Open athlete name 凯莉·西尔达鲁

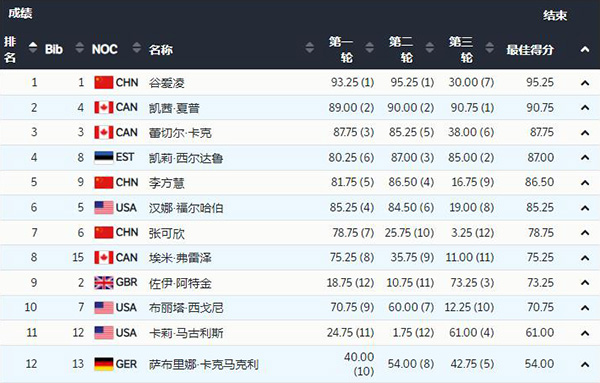186,158
